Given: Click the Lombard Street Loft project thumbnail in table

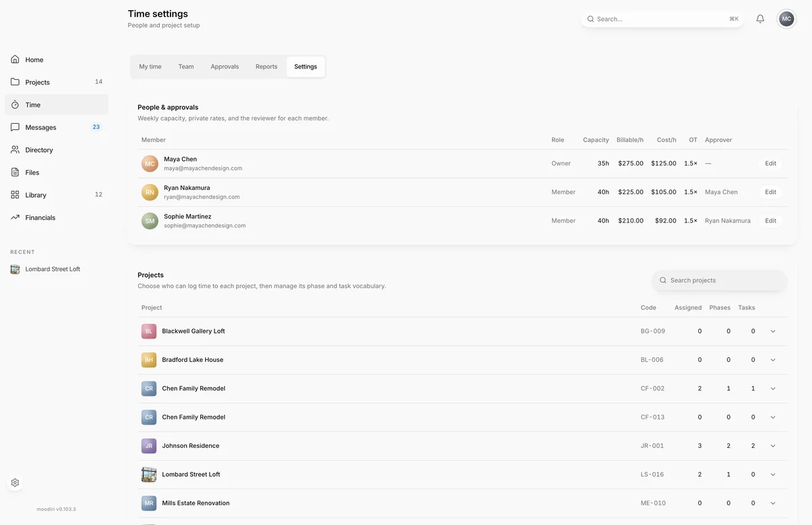Looking at the screenshot, I should [149, 474].
